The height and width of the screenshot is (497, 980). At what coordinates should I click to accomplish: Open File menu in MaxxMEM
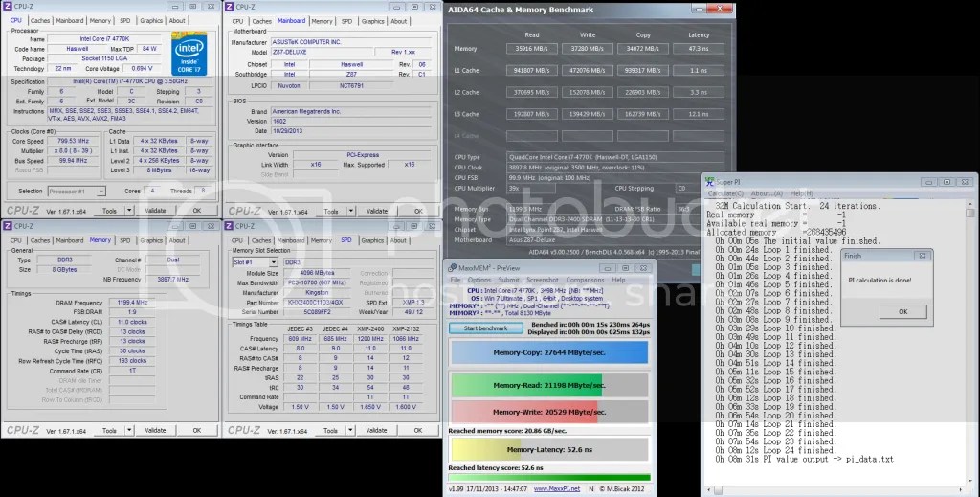456,280
